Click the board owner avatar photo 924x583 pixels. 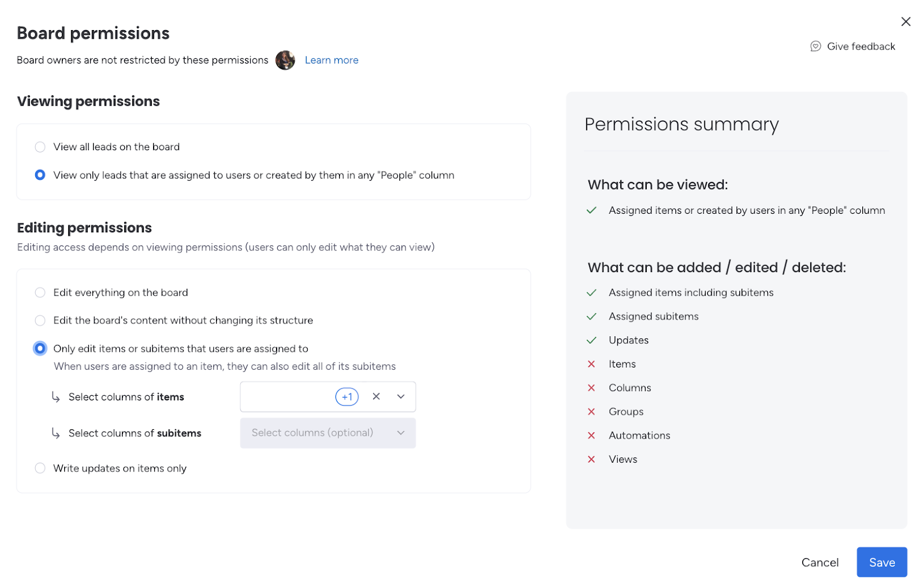285,60
